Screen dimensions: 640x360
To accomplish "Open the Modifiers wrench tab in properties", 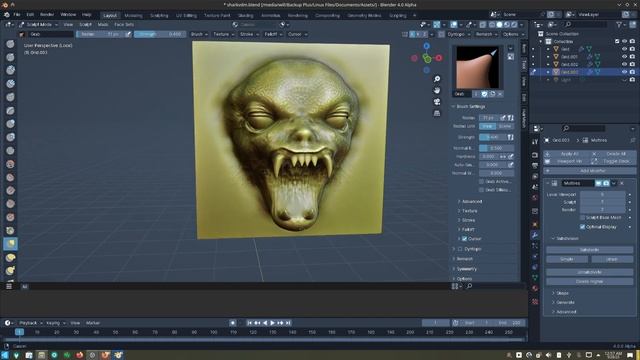I will pyautogui.click(x=535, y=235).
